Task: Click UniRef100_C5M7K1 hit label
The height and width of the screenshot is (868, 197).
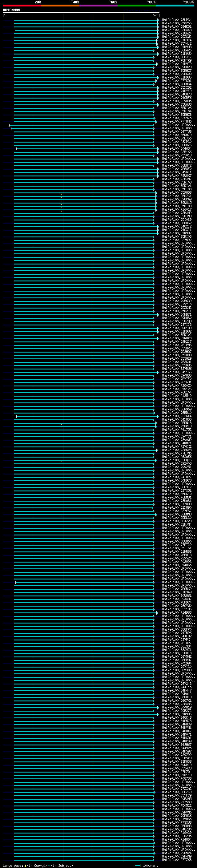Action: coord(177,196)
